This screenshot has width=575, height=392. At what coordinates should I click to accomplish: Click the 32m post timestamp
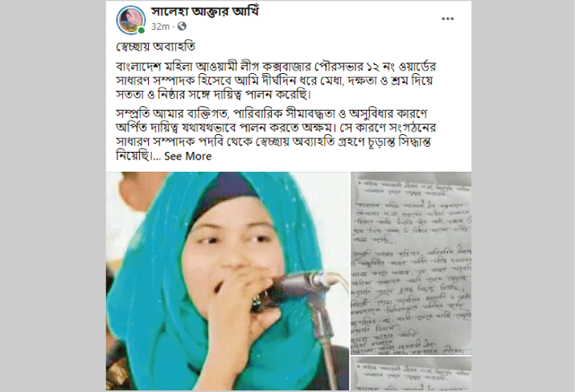pyautogui.click(x=160, y=27)
